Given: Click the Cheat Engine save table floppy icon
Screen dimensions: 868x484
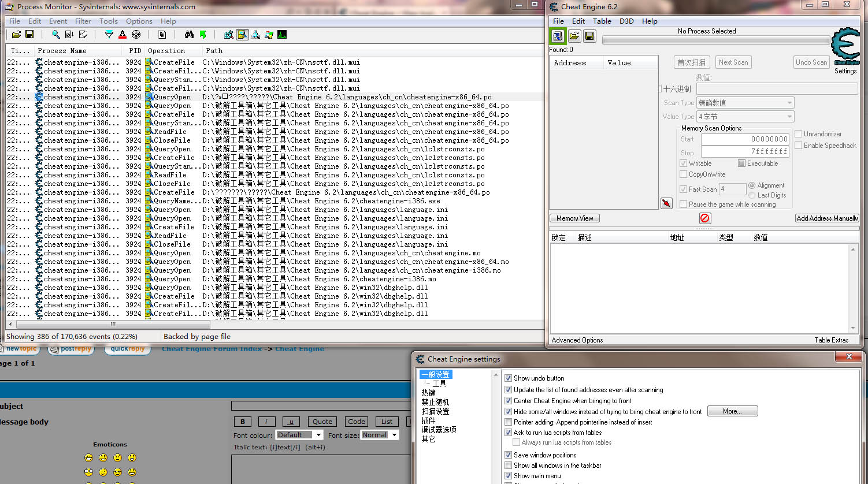Looking at the screenshot, I should tap(589, 36).
